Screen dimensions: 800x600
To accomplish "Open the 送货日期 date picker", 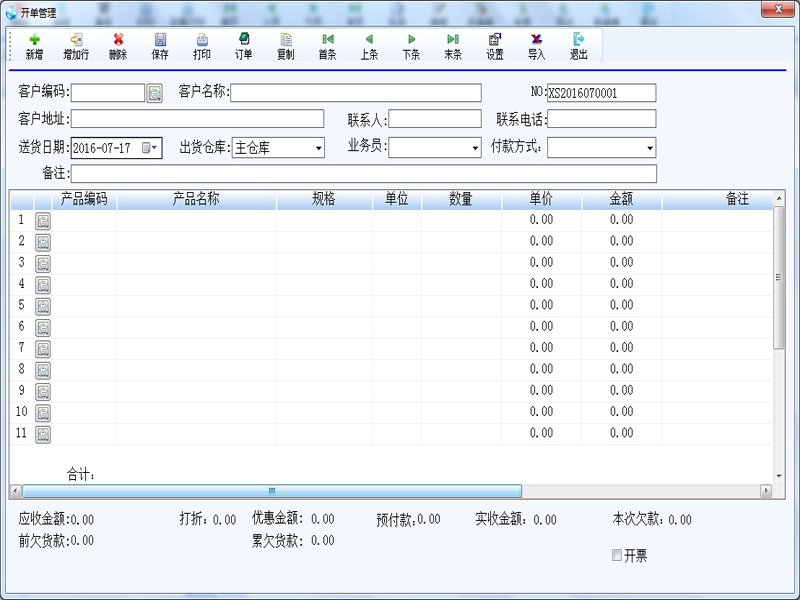I will point(150,148).
